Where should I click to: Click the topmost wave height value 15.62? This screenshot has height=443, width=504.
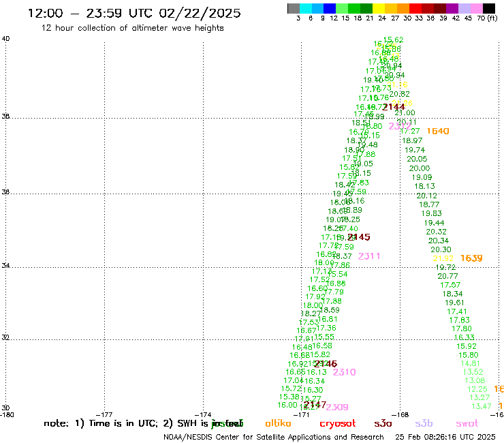coord(393,40)
